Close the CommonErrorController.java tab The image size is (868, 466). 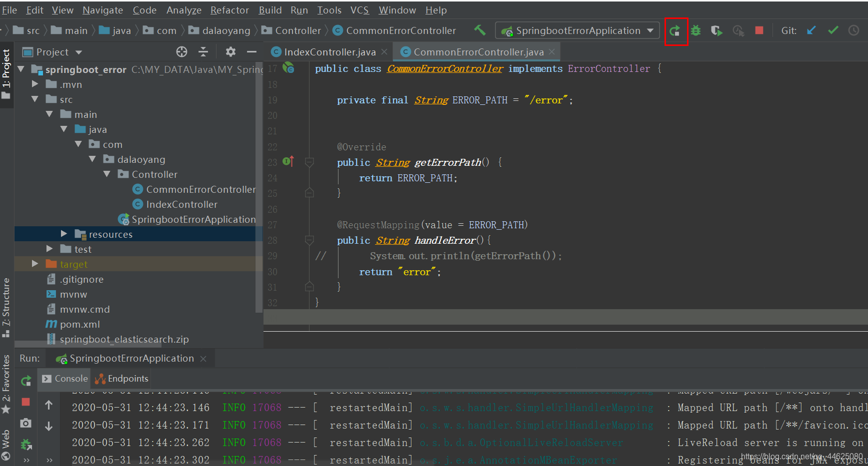click(551, 52)
